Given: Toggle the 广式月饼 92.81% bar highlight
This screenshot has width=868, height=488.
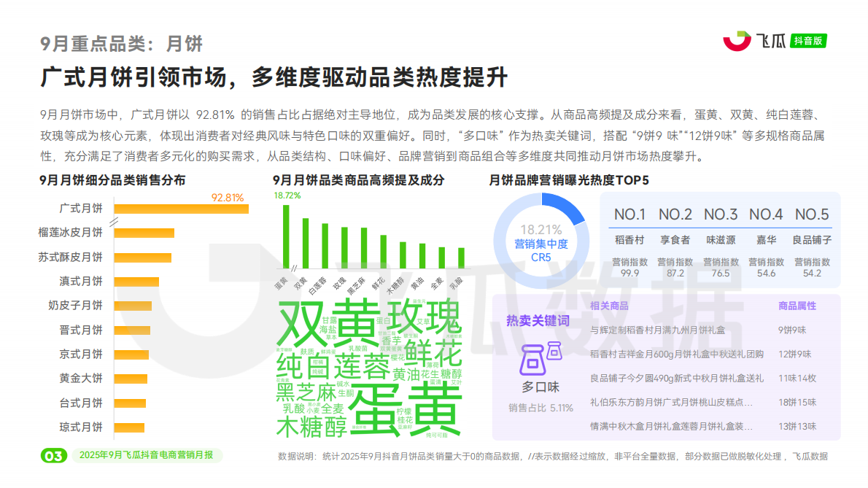Looking at the screenshot, I should pyautogui.click(x=182, y=208).
